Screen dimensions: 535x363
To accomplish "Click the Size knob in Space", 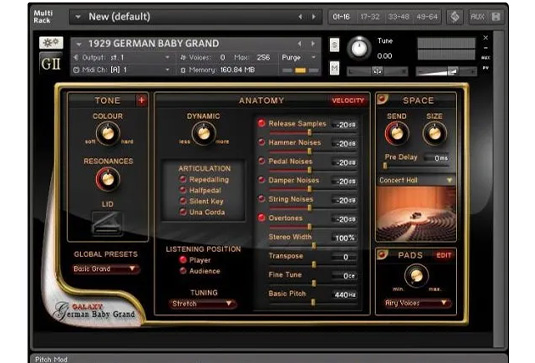I will [434, 133].
